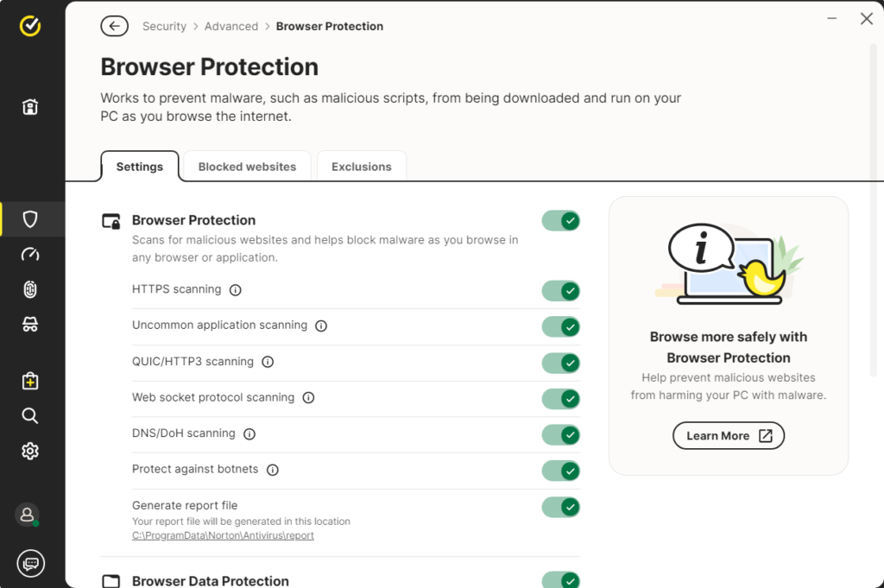Open the Performance speedometer icon in sidebar
This screenshot has height=588, width=884.
(30, 255)
